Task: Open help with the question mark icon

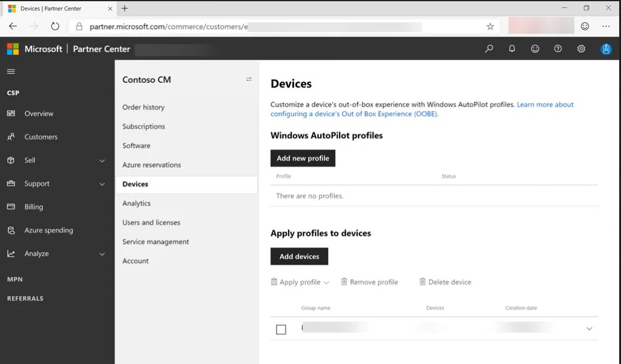Action: pyautogui.click(x=558, y=48)
